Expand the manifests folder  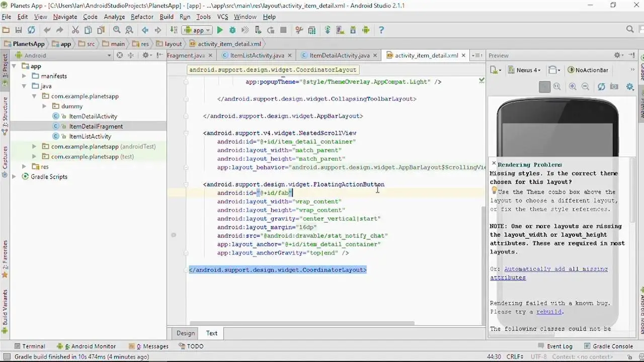(24, 76)
